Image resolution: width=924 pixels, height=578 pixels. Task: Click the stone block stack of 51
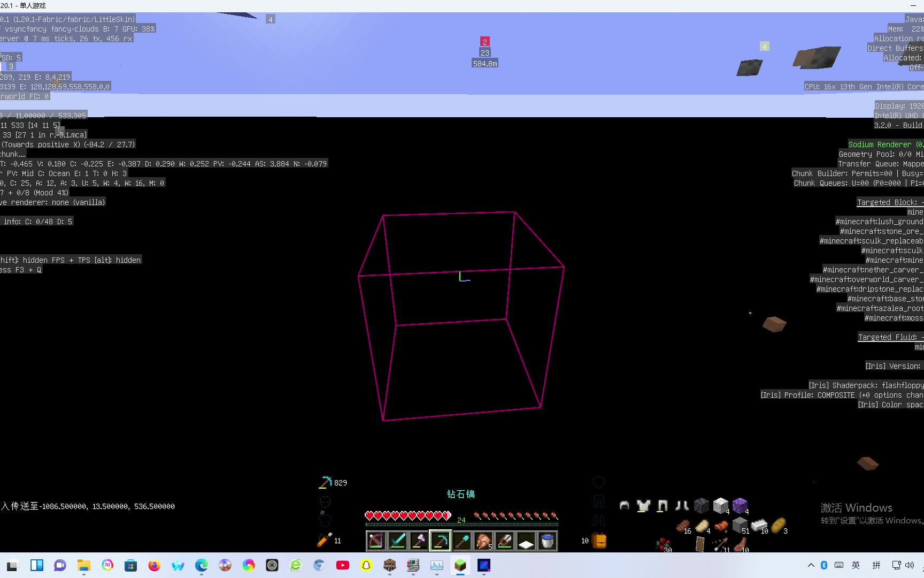741,526
